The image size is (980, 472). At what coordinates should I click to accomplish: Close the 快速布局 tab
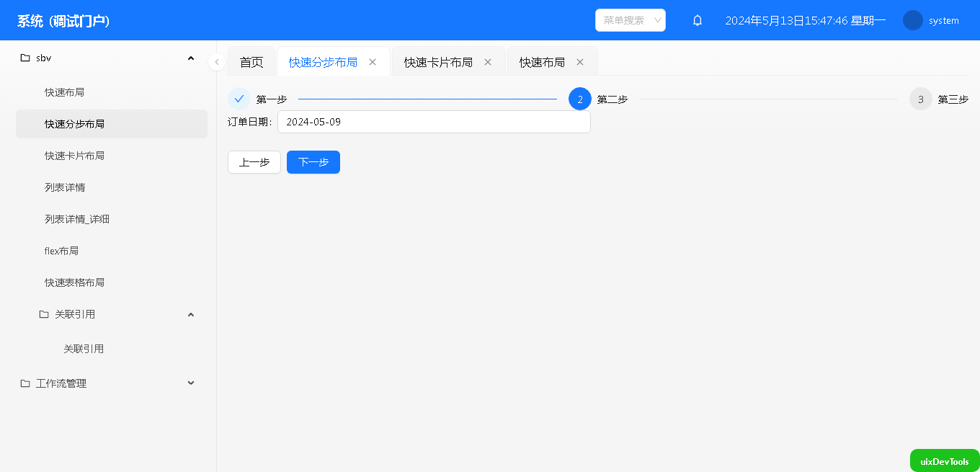580,62
